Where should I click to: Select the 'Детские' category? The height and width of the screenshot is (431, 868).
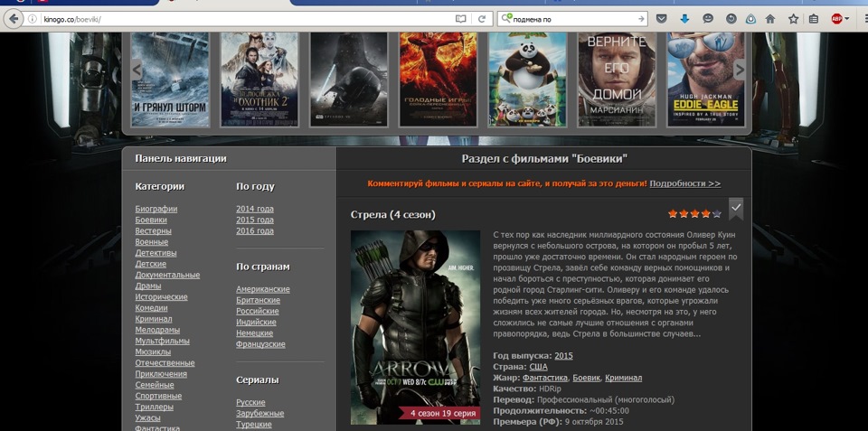151,264
